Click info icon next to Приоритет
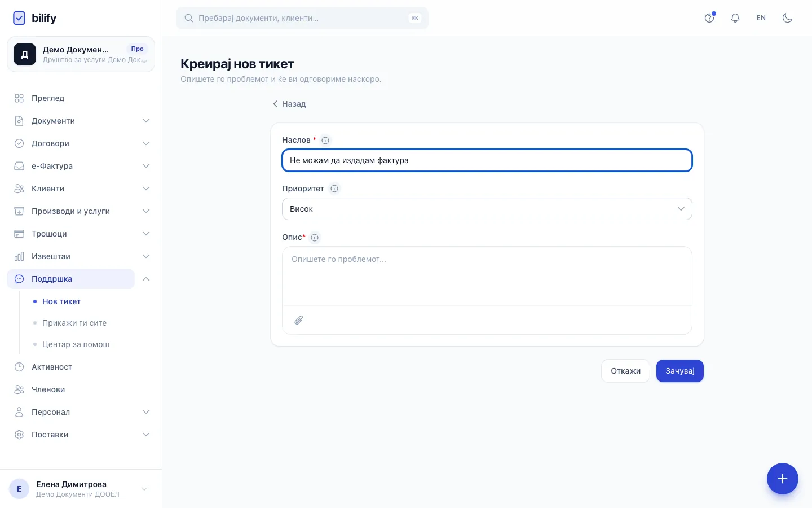812x508 pixels. (334, 189)
